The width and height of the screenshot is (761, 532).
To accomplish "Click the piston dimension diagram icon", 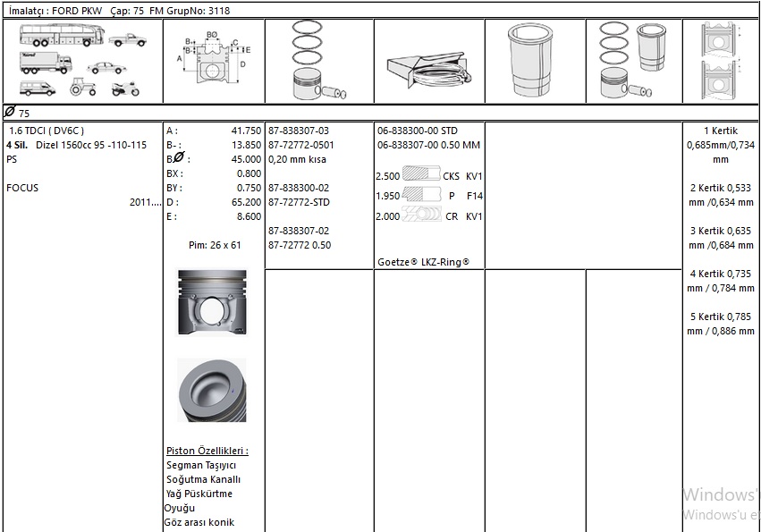I will click(x=214, y=61).
